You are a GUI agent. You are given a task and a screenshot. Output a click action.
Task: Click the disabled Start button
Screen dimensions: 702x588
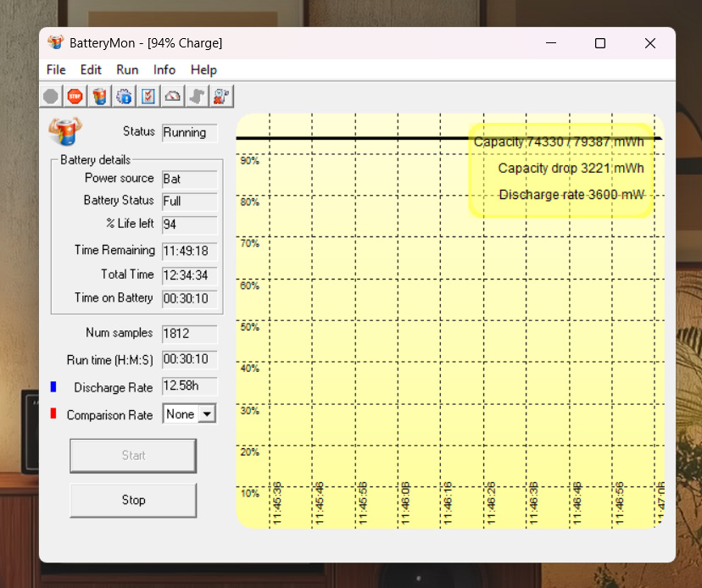pyautogui.click(x=133, y=456)
